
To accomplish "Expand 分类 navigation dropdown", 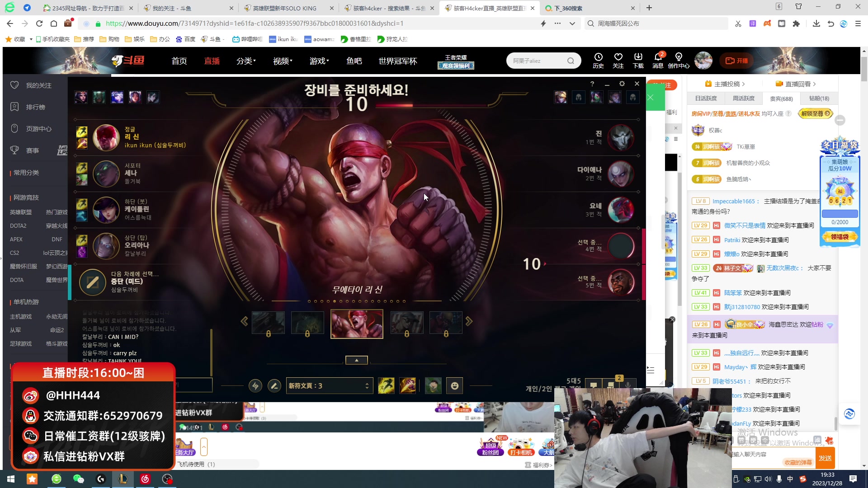I will pos(246,61).
